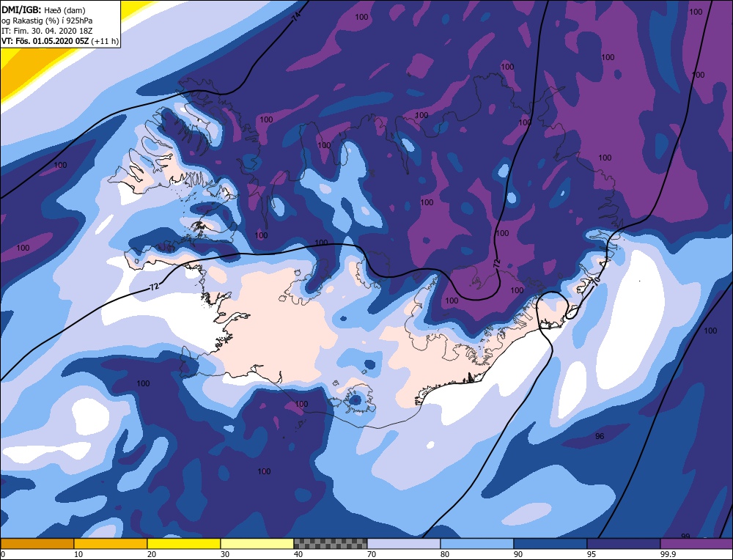Click the bright yellow 20–30 legend swatch
Image resolution: width=733 pixels, height=560 pixels.
(x=184, y=543)
